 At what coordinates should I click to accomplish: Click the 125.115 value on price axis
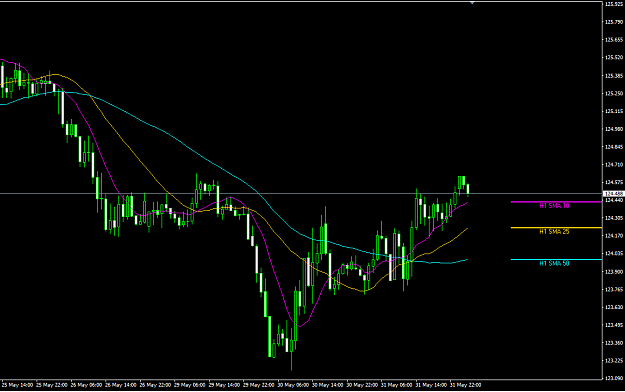click(614, 111)
